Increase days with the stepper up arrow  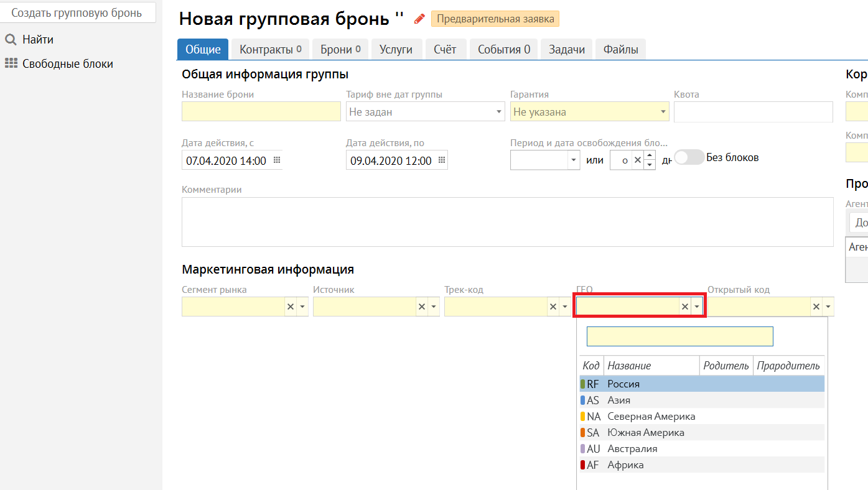coord(650,155)
